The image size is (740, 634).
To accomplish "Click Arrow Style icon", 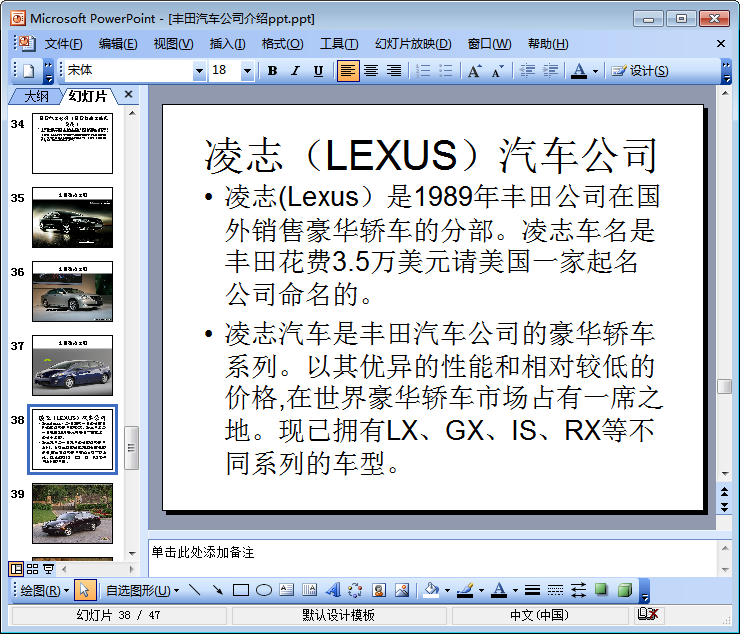I will pos(579,590).
